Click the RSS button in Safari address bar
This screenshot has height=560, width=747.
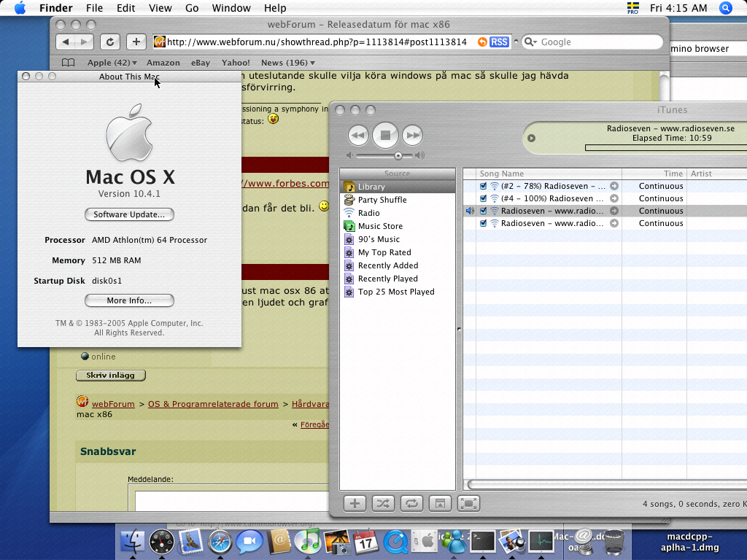coord(499,42)
